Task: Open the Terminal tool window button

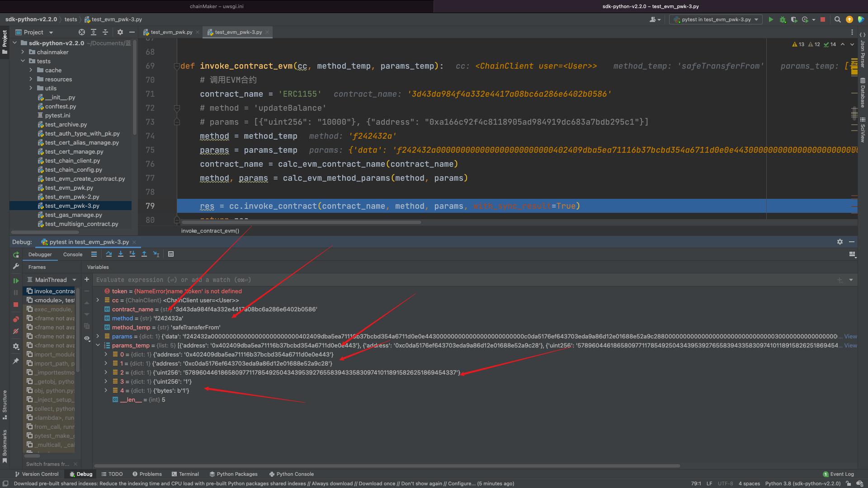Action: tap(185, 474)
